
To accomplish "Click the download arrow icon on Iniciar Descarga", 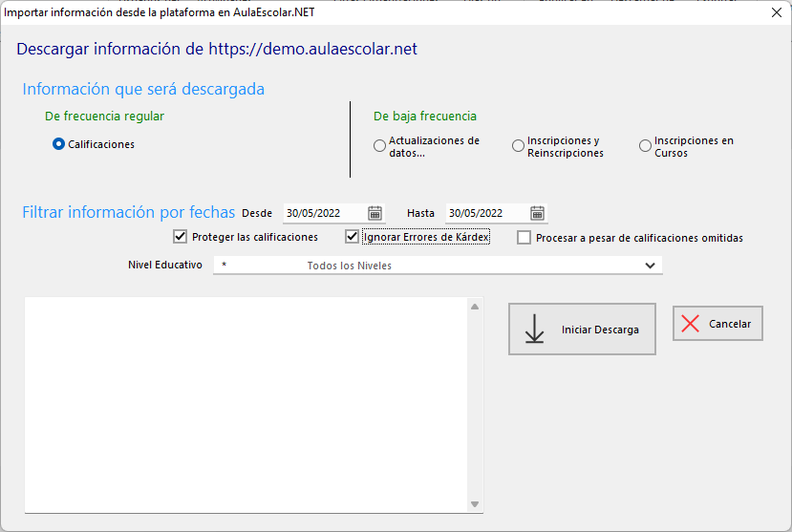I will pos(535,330).
